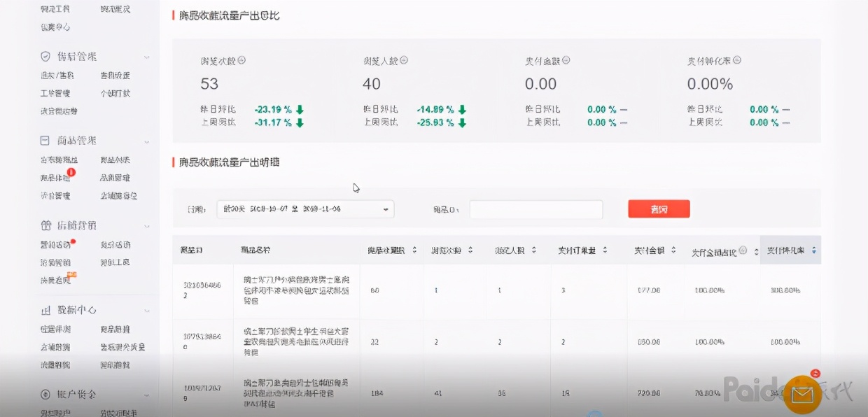The width and height of the screenshot is (868, 417).
Task: Collapse the 售后管理 sidebar section
Action: tap(146, 57)
